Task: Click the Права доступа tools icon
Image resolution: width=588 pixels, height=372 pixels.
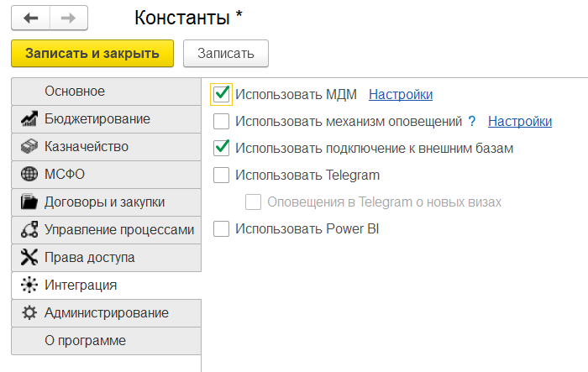Action: pyautogui.click(x=29, y=258)
